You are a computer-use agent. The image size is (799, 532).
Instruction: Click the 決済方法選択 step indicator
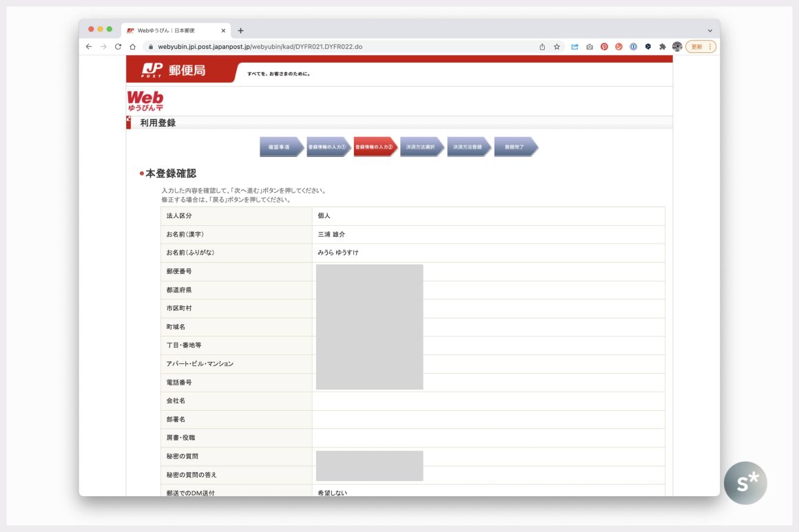(x=420, y=147)
